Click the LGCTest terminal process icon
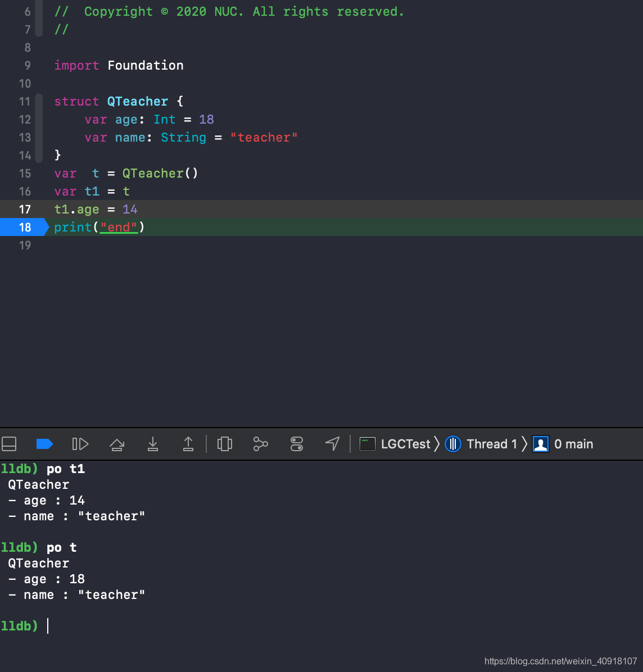Screen dimensions: 643x672 [x=368, y=444]
